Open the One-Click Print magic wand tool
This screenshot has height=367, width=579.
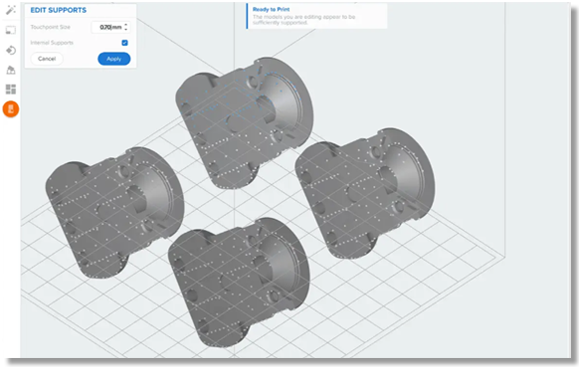click(11, 10)
